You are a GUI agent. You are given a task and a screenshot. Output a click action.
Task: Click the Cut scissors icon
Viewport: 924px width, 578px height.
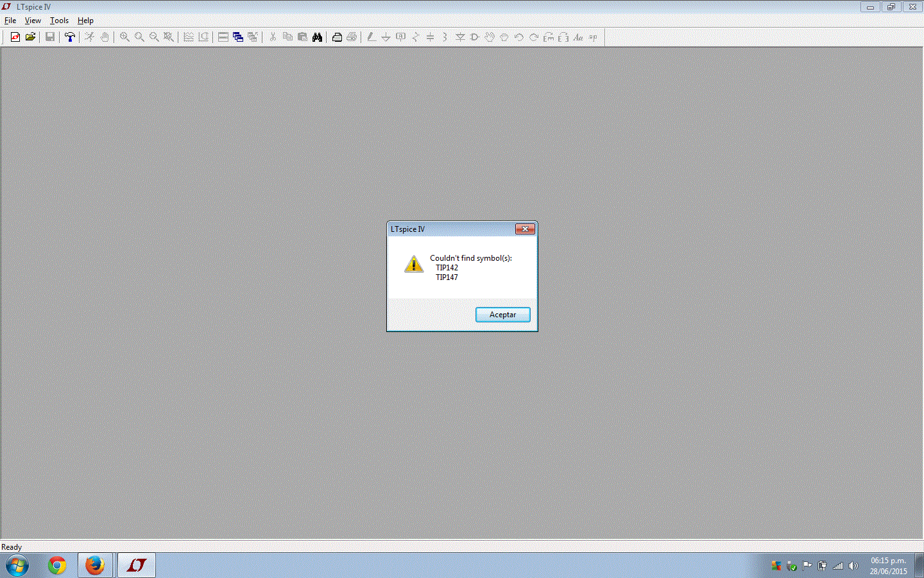[273, 37]
